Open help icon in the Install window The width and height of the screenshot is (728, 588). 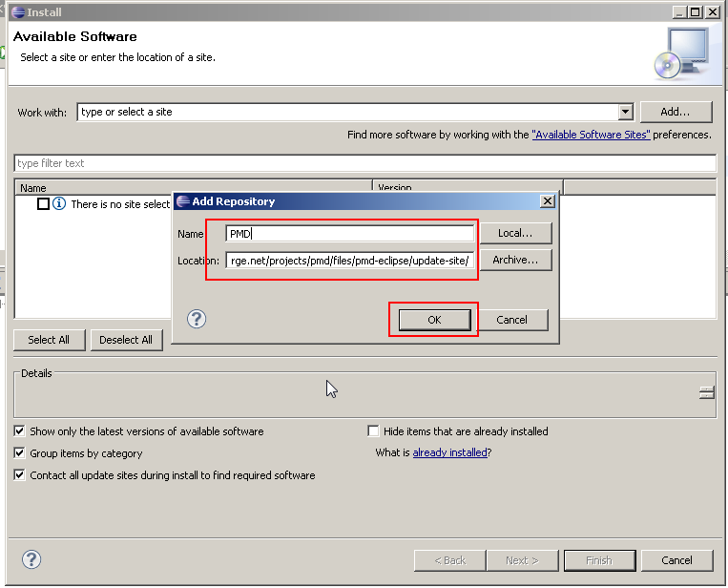[x=31, y=559]
